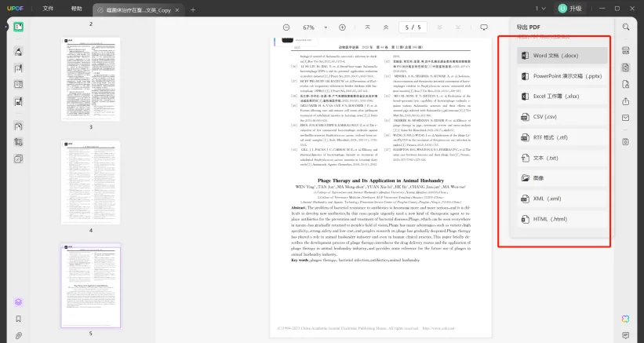Open the 文件 menu
Viewport: 644px width, 343px height.
point(48,9)
